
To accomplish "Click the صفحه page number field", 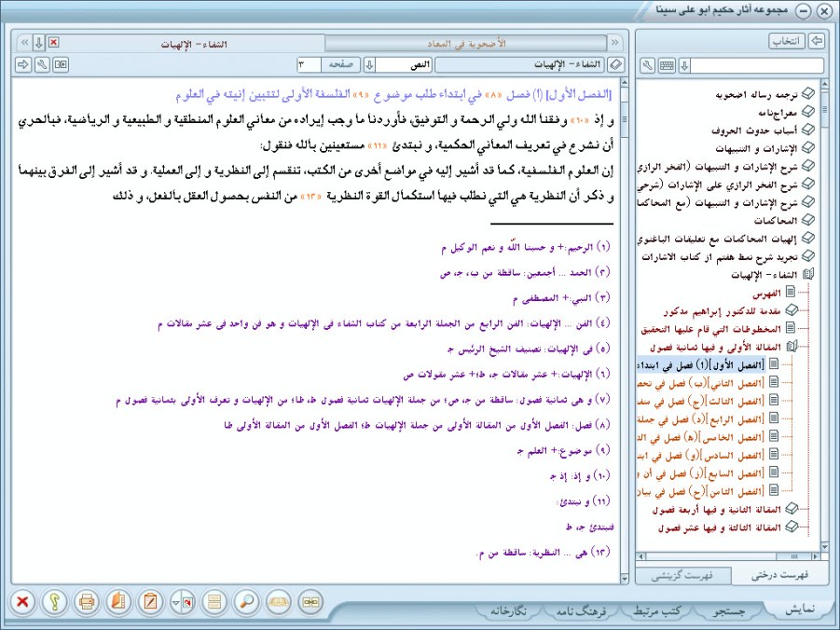I will (x=308, y=64).
